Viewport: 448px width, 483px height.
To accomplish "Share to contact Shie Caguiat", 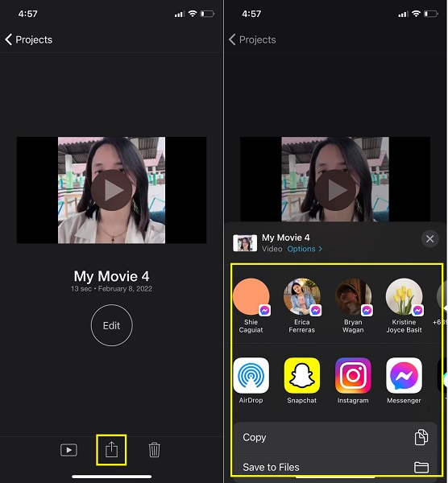I will (x=251, y=305).
